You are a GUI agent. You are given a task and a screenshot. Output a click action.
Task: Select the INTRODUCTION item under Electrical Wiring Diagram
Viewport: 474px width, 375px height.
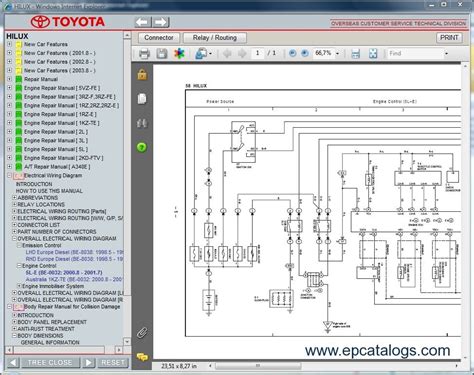(x=34, y=184)
